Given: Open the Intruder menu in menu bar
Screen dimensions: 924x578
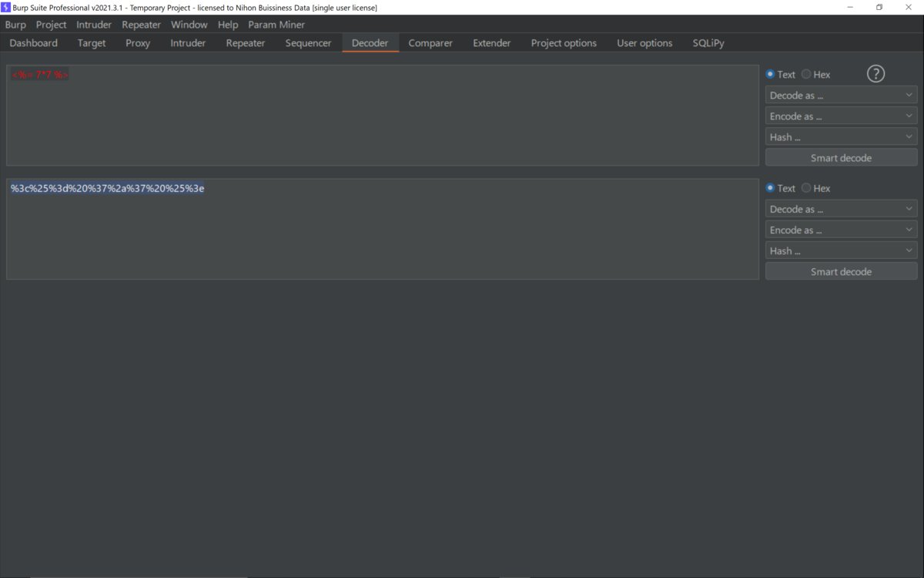Looking at the screenshot, I should pos(94,25).
